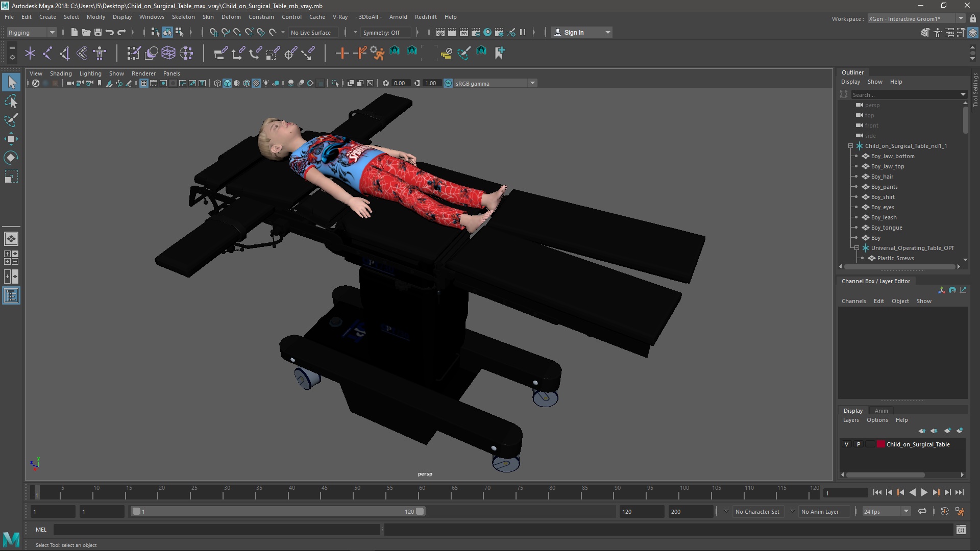This screenshot has height=551, width=980.
Task: Activate the Scale tool in toolbox
Action: (x=11, y=177)
